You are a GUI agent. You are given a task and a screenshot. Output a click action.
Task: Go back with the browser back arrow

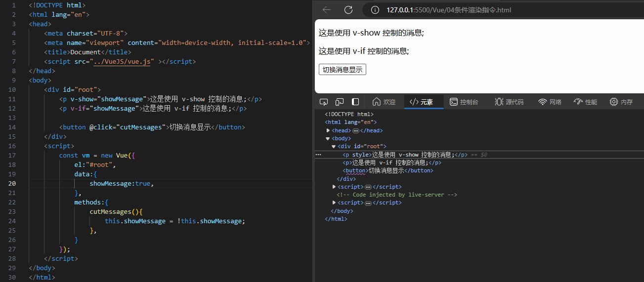click(x=327, y=10)
